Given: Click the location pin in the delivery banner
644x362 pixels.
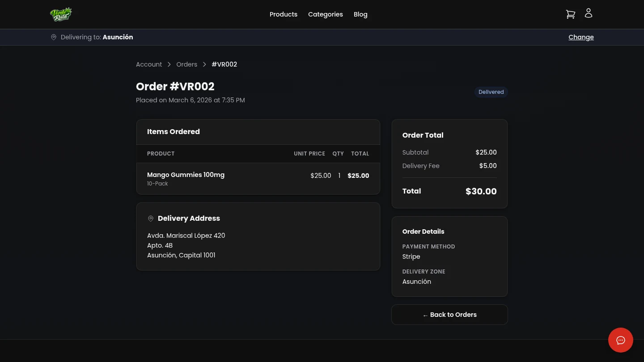Looking at the screenshot, I should 54,37.
